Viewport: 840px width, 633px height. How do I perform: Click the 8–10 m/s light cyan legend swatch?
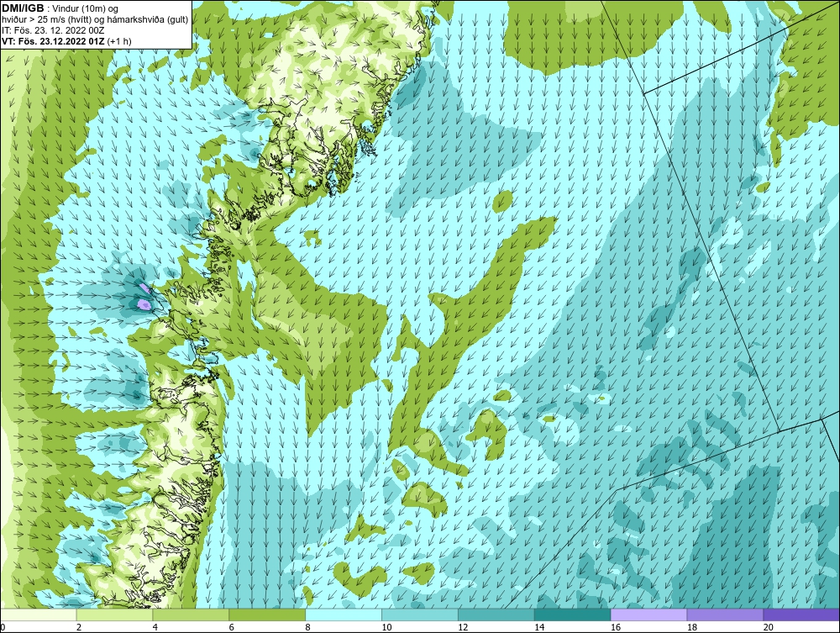pos(344,615)
